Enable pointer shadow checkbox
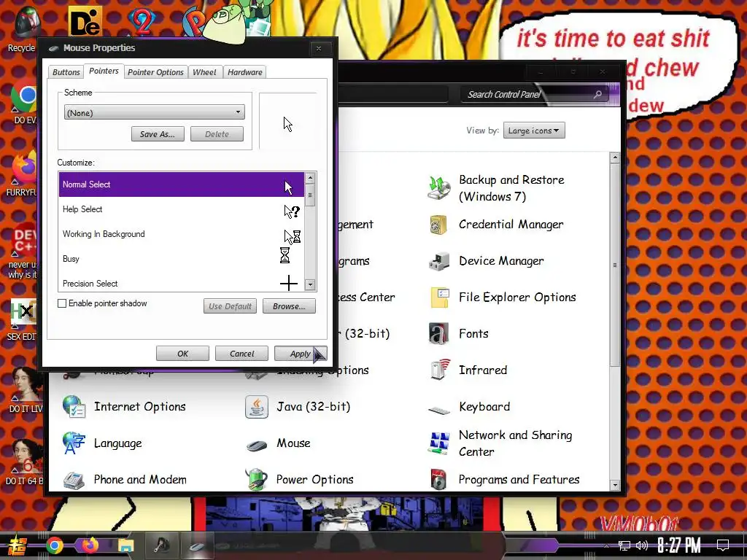 tap(62, 303)
